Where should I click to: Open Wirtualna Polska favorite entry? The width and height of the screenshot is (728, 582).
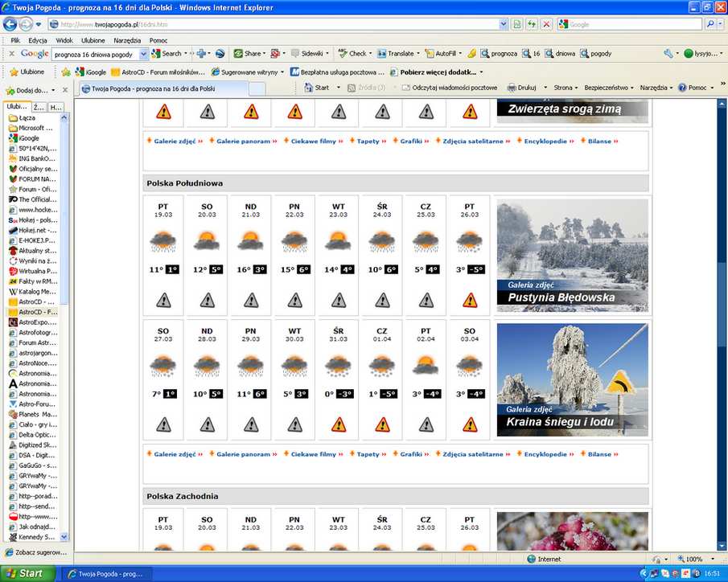[32, 271]
